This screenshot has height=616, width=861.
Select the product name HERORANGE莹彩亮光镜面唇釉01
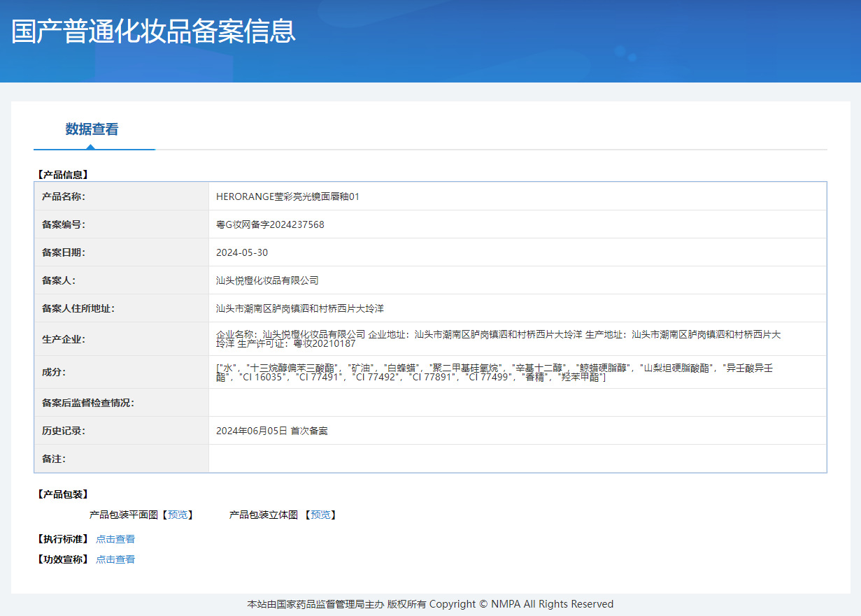point(287,196)
